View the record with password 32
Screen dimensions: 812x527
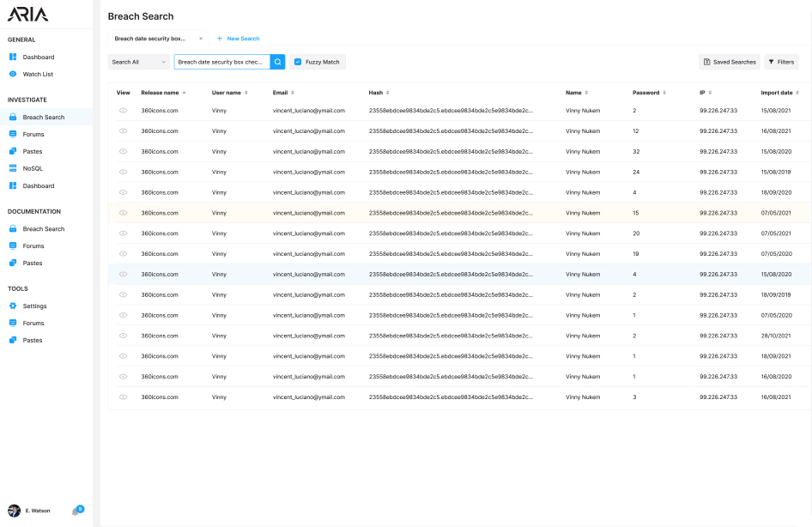point(124,151)
